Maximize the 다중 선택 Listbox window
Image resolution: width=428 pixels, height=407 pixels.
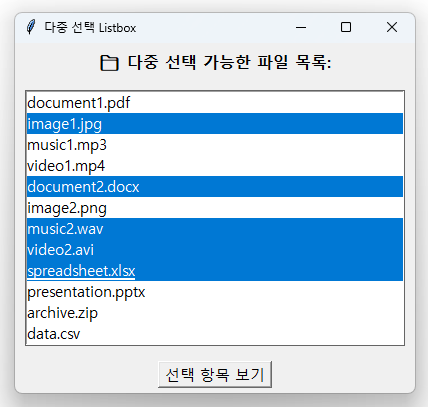[x=346, y=27]
